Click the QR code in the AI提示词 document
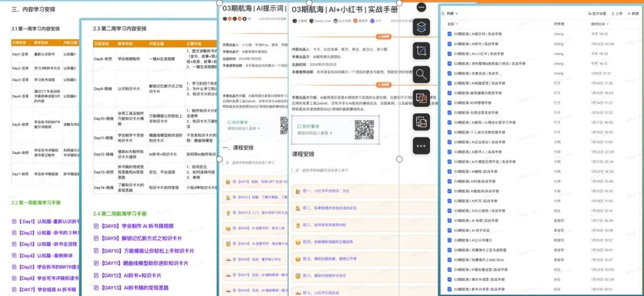The image size is (644, 296). coord(284,126)
